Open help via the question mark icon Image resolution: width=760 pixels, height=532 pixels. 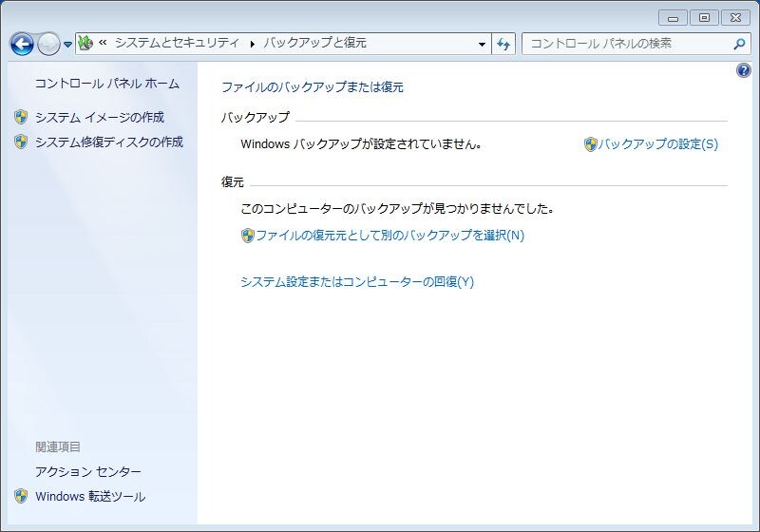tap(744, 70)
